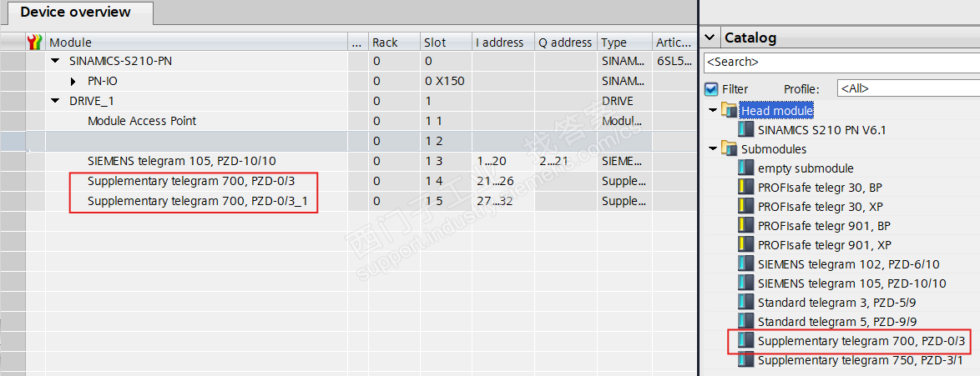980x376 pixels.
Task: Toggle the catalog Filter checkbox
Action: [x=710, y=88]
